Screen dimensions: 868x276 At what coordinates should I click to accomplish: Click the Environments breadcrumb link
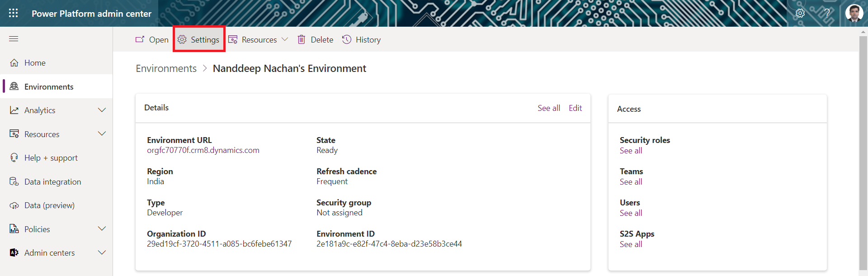pyautogui.click(x=166, y=68)
